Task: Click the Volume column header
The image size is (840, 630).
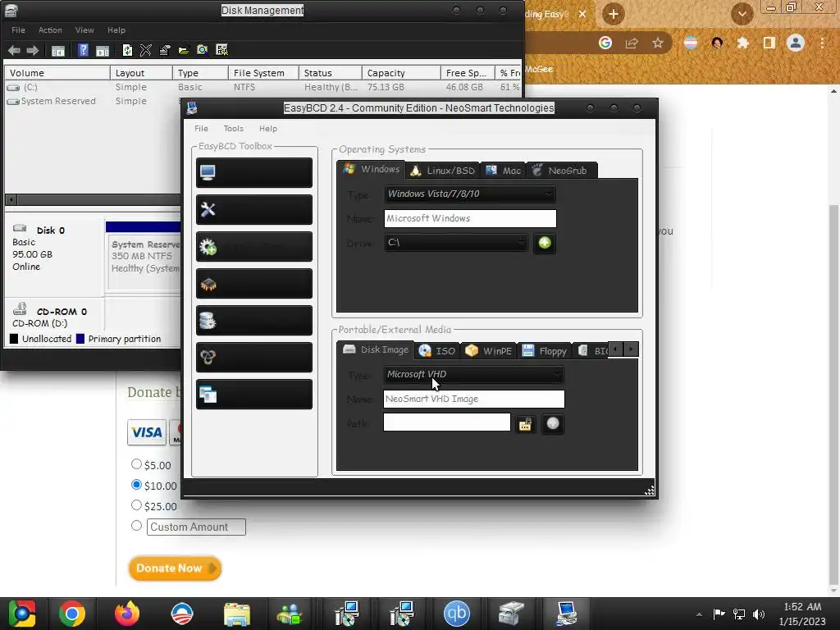Action: [x=57, y=73]
